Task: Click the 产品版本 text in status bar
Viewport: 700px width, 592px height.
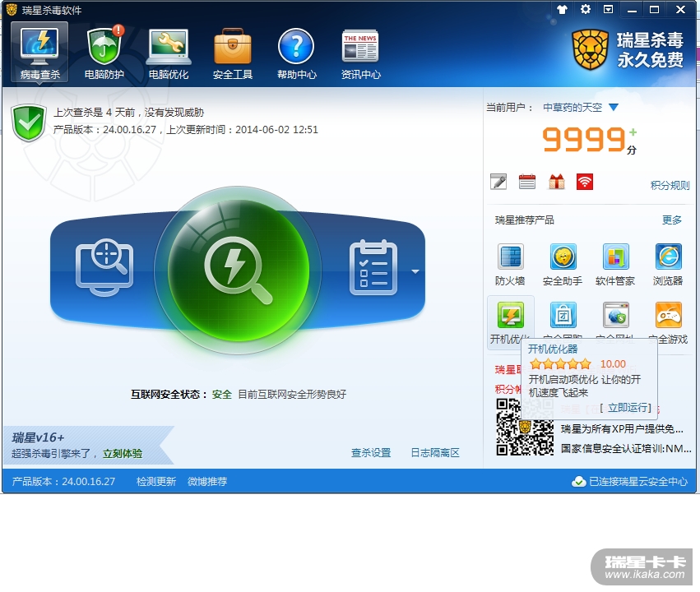Action: (63, 481)
